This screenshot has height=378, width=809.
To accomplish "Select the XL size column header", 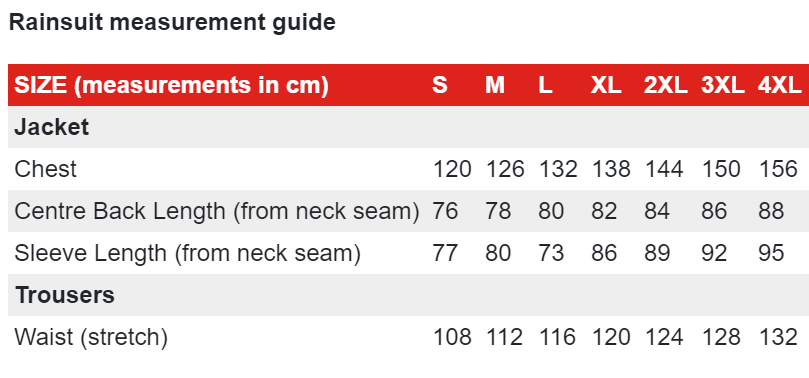I will (x=606, y=85).
